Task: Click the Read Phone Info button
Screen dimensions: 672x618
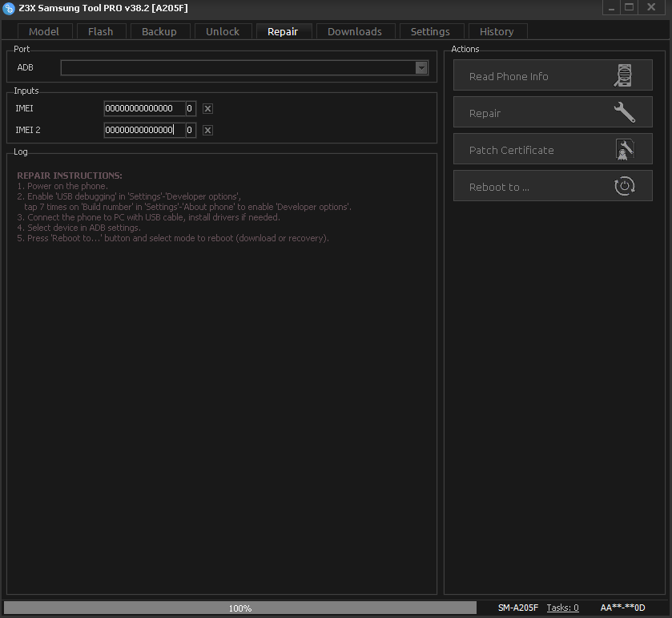Action: pos(553,75)
